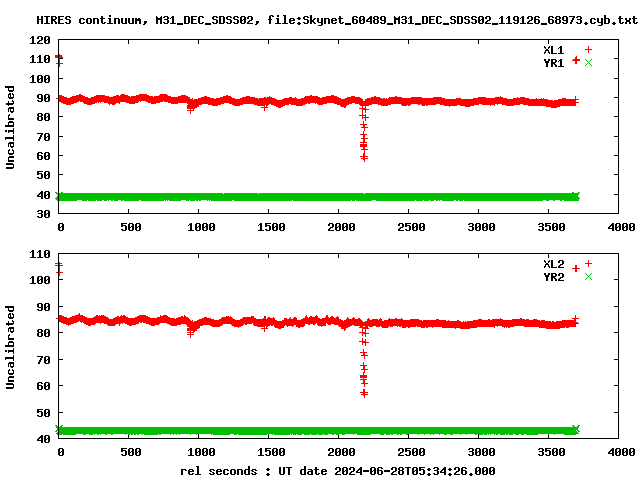Screen dimensions: 640x480
Task: Click the 40 y-axis value on bottom plot
Action: coord(43,439)
